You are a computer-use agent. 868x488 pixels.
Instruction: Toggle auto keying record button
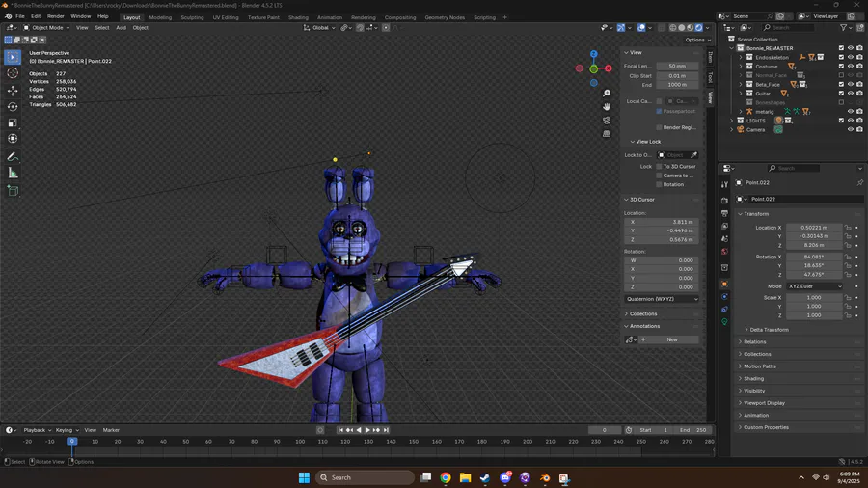coord(320,430)
